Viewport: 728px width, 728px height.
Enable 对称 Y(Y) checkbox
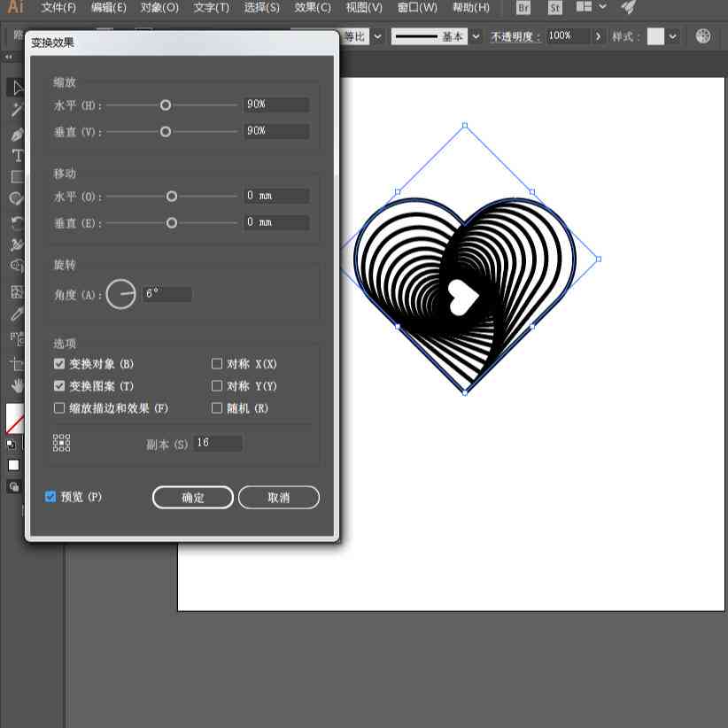pyautogui.click(x=217, y=386)
